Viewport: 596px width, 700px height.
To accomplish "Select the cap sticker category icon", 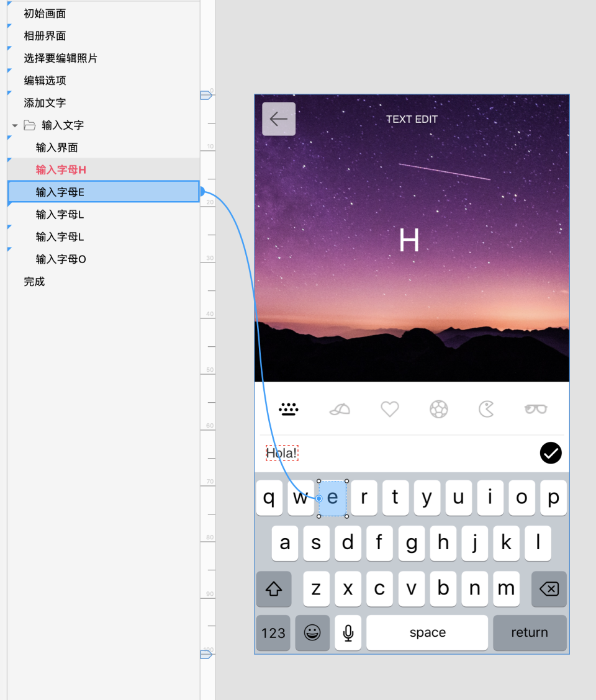I will point(340,409).
